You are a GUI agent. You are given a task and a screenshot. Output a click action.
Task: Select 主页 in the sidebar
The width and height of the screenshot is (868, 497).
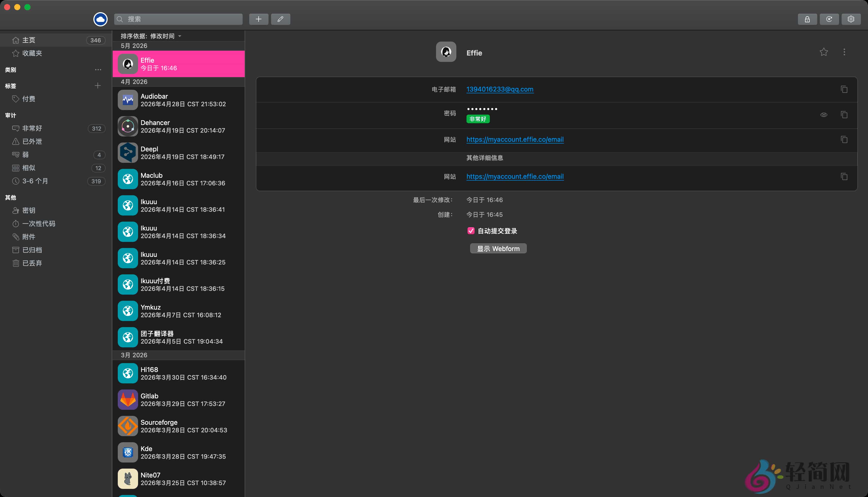coord(56,40)
